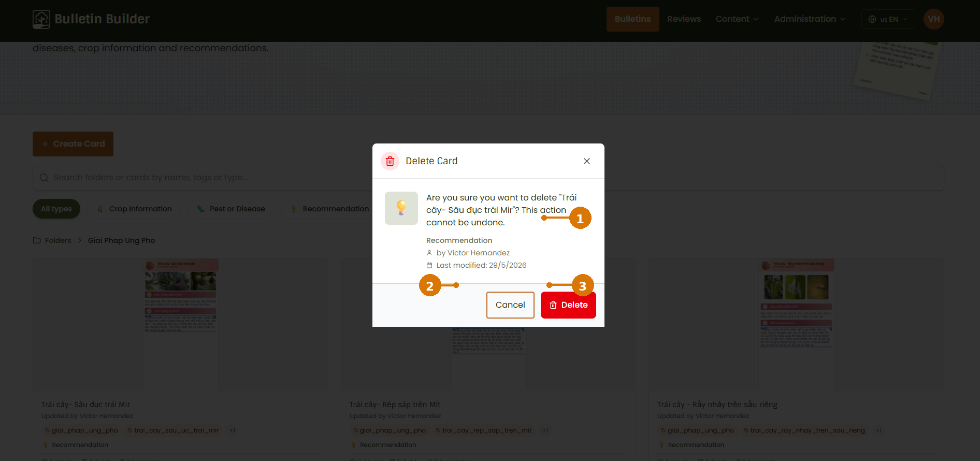The image size is (980, 461).
Task: Expand +1 tags on Rầy nhảy sầu riêng card
Action: [x=878, y=430]
